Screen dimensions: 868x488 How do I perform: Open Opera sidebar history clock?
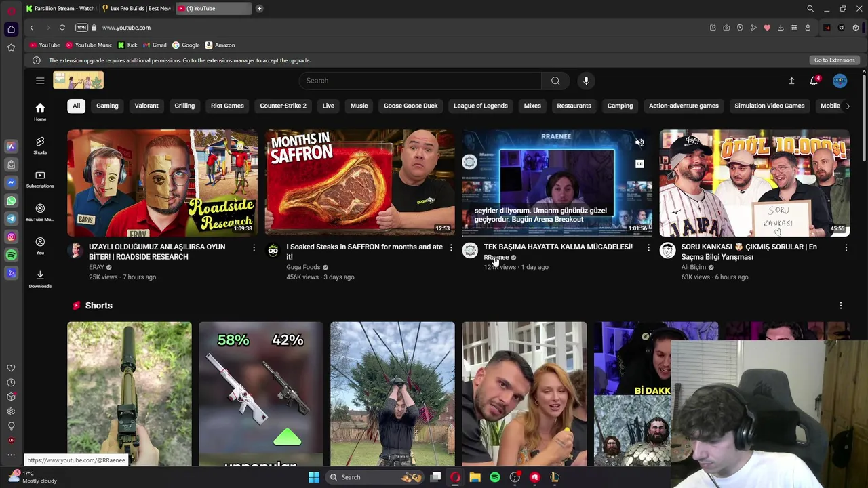11,382
